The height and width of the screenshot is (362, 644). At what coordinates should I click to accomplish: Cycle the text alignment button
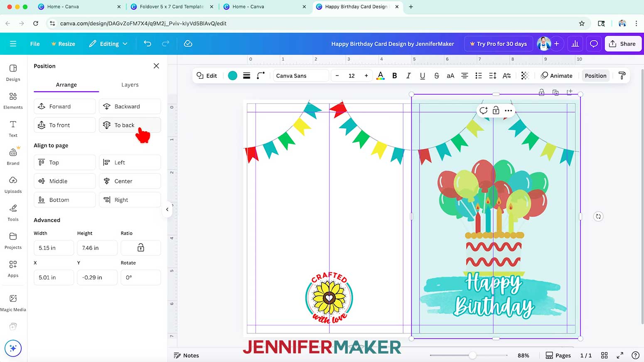pyautogui.click(x=465, y=76)
